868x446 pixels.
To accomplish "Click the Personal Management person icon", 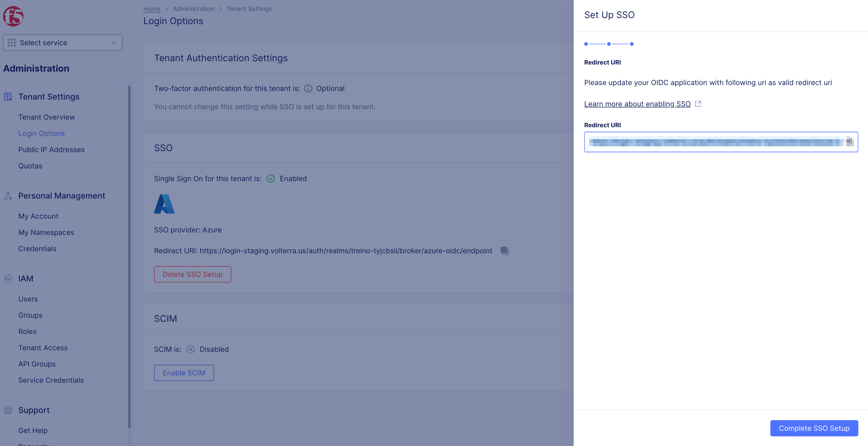I will coord(8,196).
